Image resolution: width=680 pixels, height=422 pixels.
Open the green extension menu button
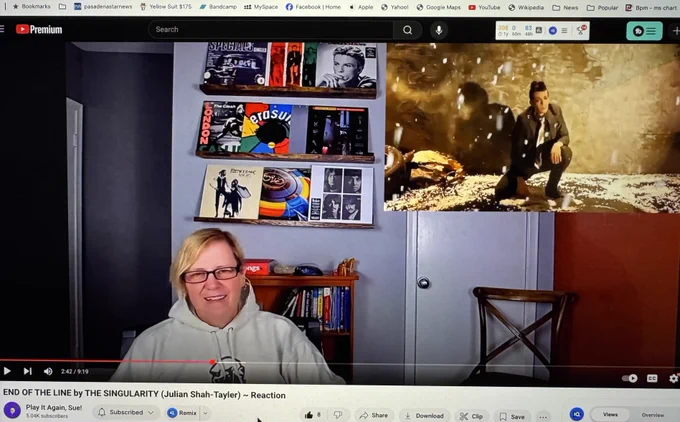[644, 31]
